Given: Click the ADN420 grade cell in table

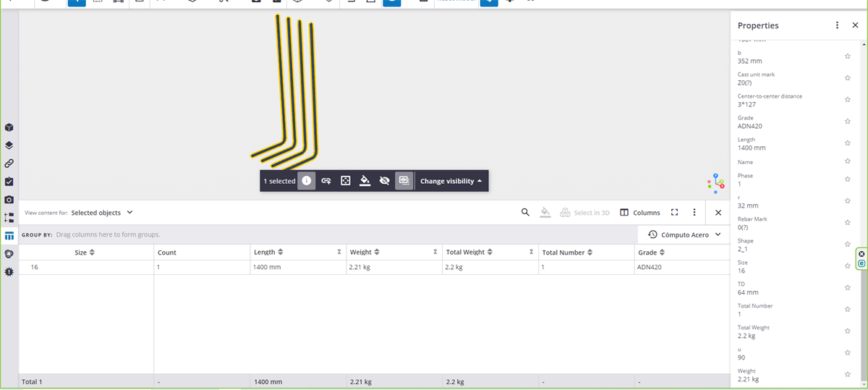Looking at the screenshot, I should [x=681, y=267].
